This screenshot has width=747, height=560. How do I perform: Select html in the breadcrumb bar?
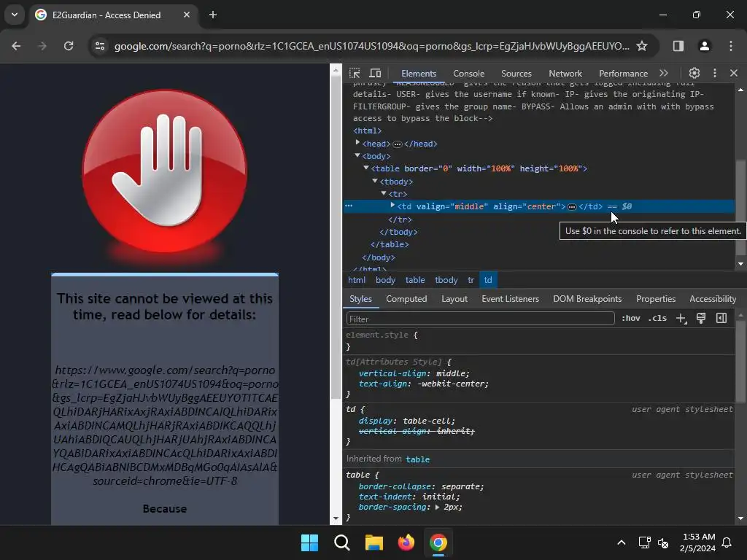click(356, 280)
